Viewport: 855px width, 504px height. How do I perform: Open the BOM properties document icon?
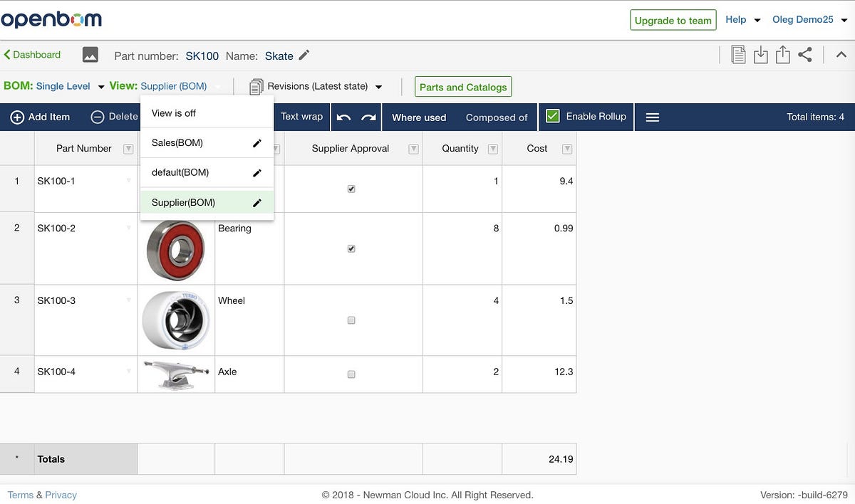(738, 53)
